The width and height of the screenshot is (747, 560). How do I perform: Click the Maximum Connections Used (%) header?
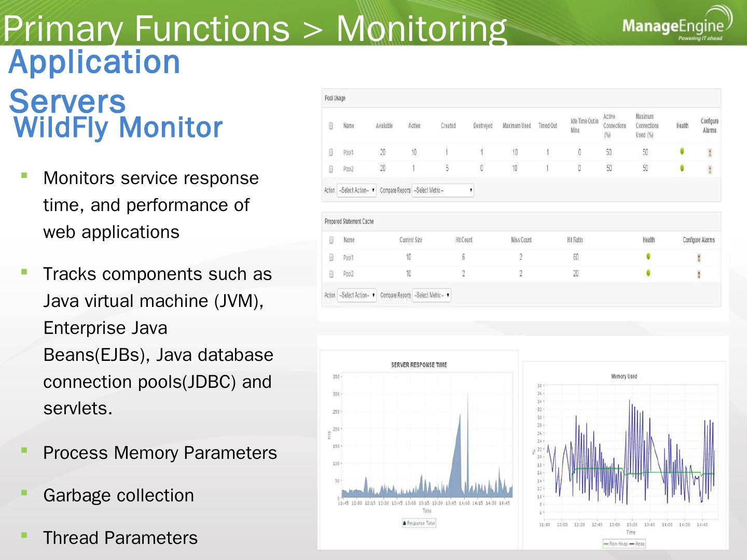(647, 125)
